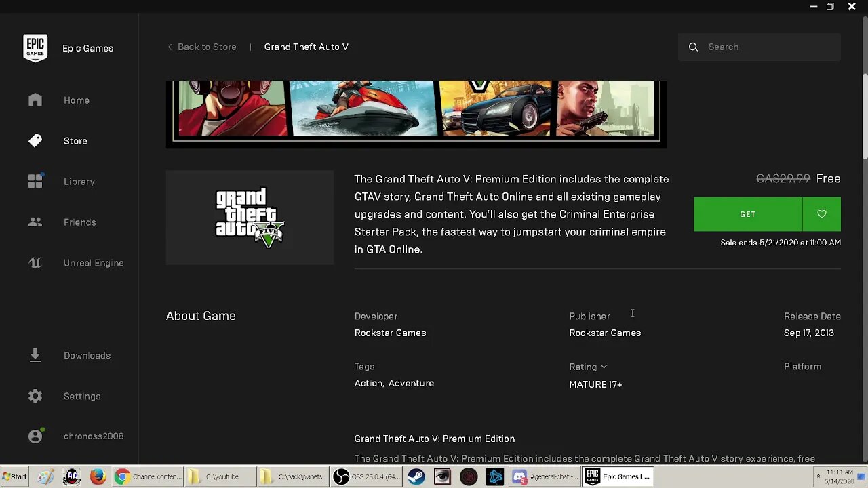The image size is (868, 488).
Task: Click the Action tag
Action: click(368, 384)
